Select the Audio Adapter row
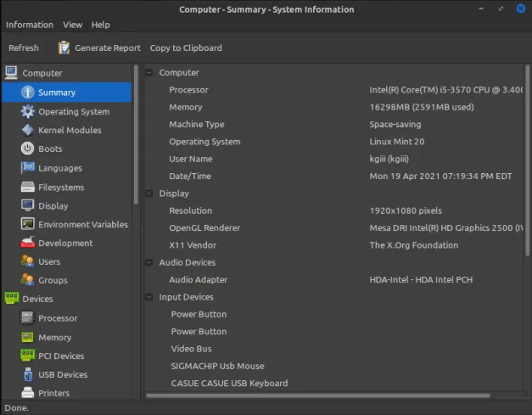 (x=334, y=279)
